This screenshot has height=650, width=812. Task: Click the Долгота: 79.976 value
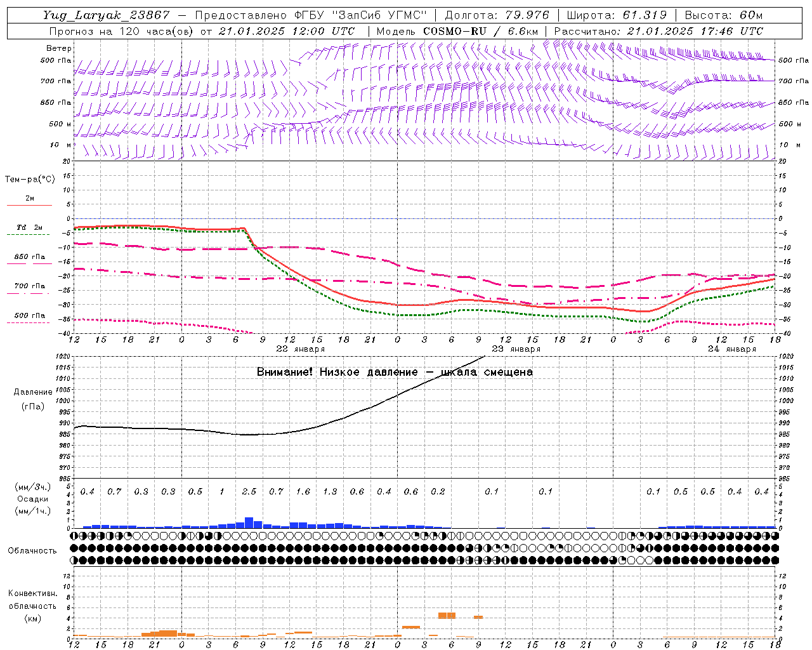[497, 15]
